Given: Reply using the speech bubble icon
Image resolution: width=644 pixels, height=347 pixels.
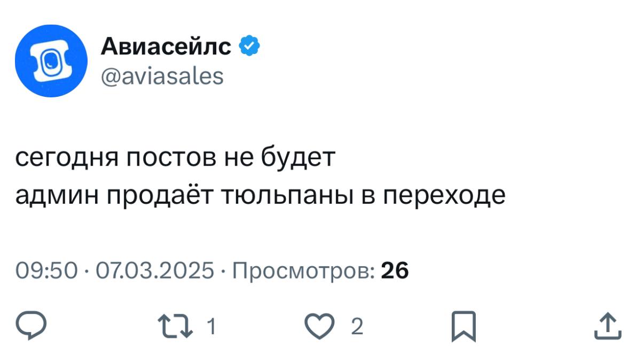Looking at the screenshot, I should pos(30,326).
